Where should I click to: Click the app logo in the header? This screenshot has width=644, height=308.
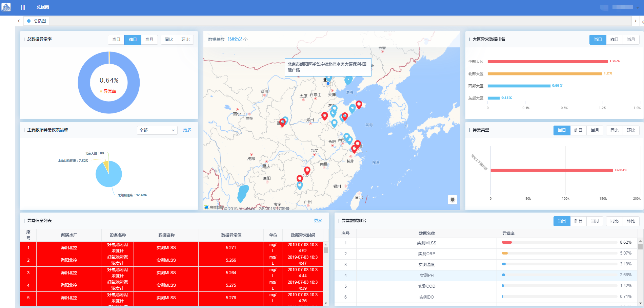(x=6, y=7)
